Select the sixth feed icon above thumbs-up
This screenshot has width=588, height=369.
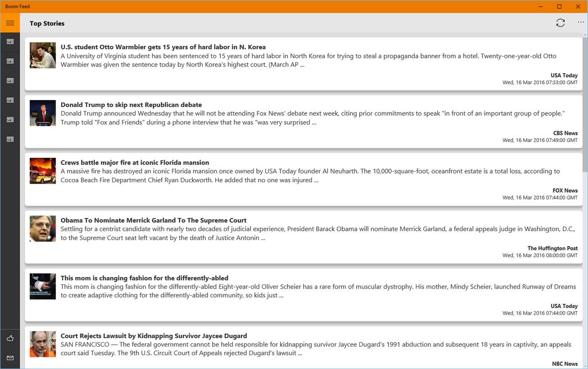tap(10, 139)
